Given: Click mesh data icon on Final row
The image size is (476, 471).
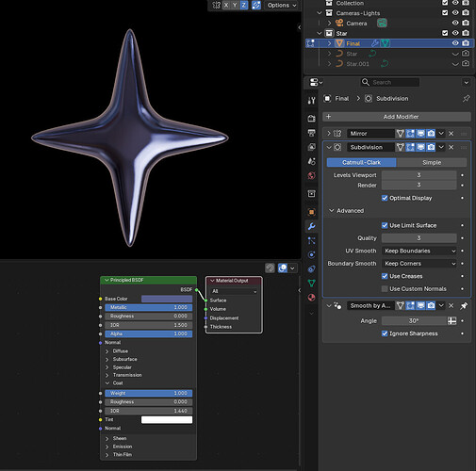Looking at the screenshot, I should coord(385,43).
